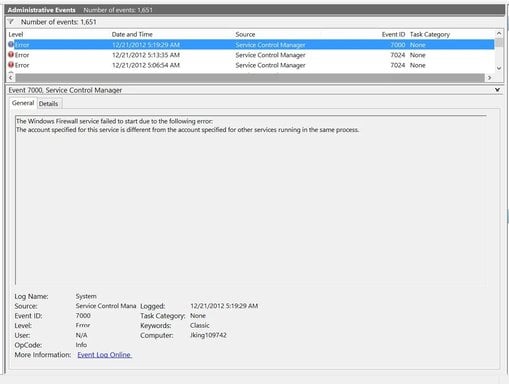Select the highlighted event 7000 row at 5:19:29 AM
The width and height of the screenshot is (509, 384).
pyautogui.click(x=251, y=45)
